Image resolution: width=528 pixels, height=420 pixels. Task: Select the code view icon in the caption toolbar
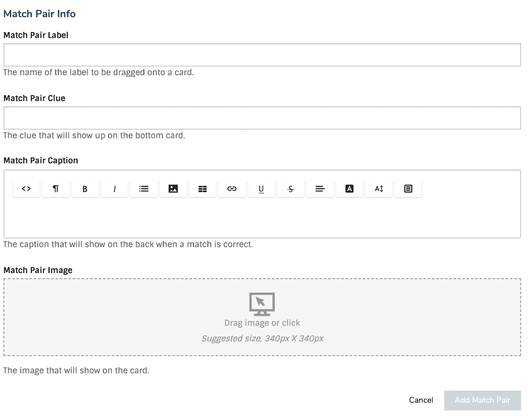coord(26,188)
